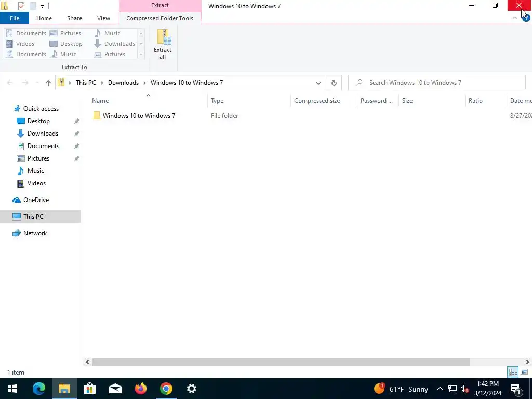Open OneDrive in the navigation pane
Screen dimensions: 532x399
pyautogui.click(x=36, y=200)
